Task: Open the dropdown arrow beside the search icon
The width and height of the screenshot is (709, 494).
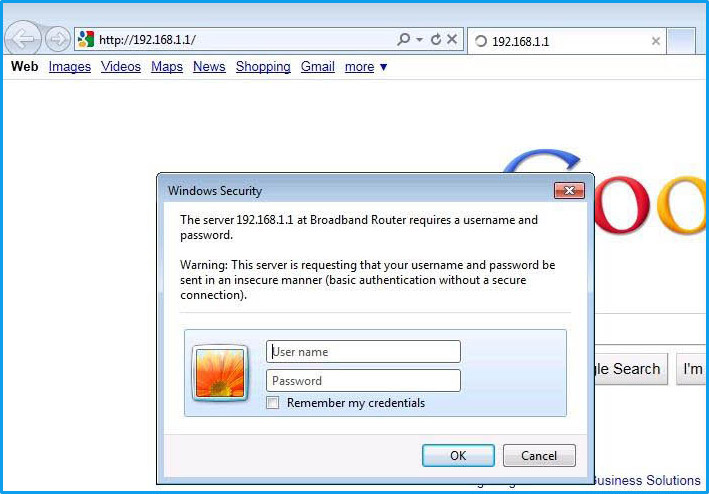Action: pyautogui.click(x=420, y=40)
